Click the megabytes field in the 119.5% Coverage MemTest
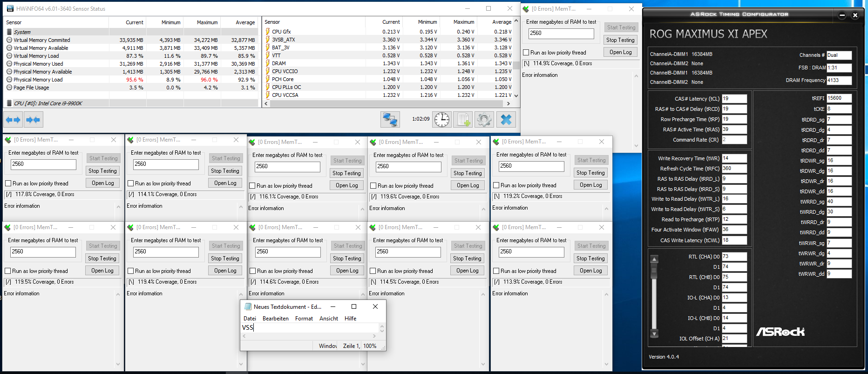This screenshot has width=868, height=374. pyautogui.click(x=43, y=252)
